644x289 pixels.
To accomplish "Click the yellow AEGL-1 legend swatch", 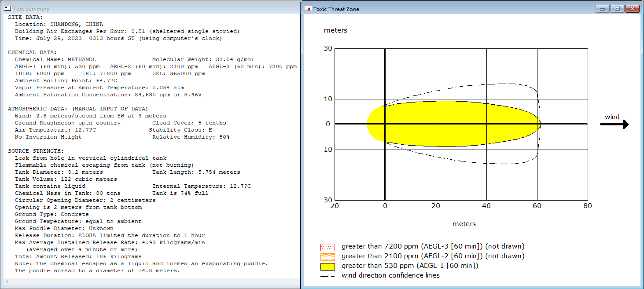I will coord(328,267).
